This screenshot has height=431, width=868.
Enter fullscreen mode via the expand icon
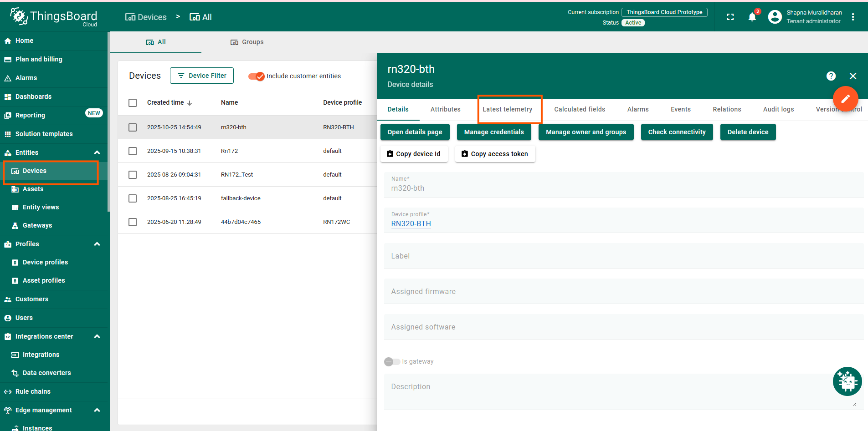pos(730,17)
